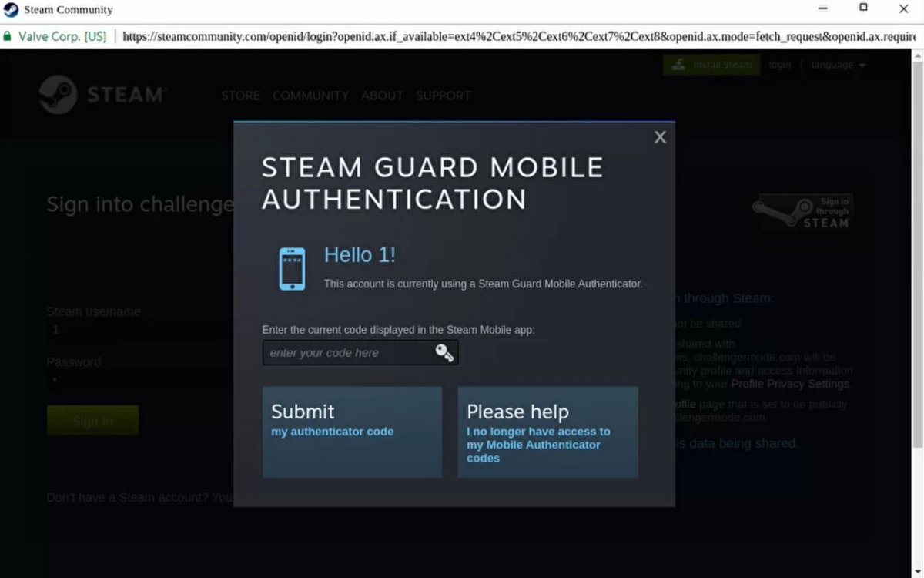Click the key icon in code field
The height and width of the screenshot is (578, 924).
444,353
